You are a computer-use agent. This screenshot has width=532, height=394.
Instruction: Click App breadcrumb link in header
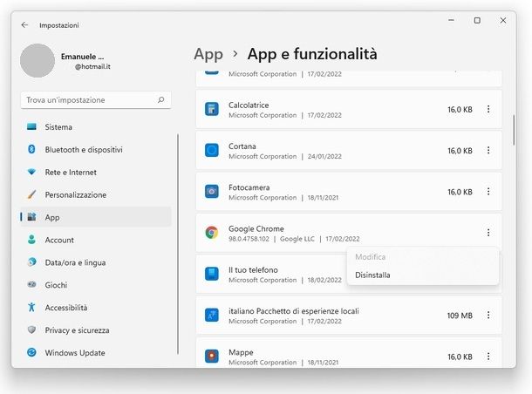pos(208,54)
